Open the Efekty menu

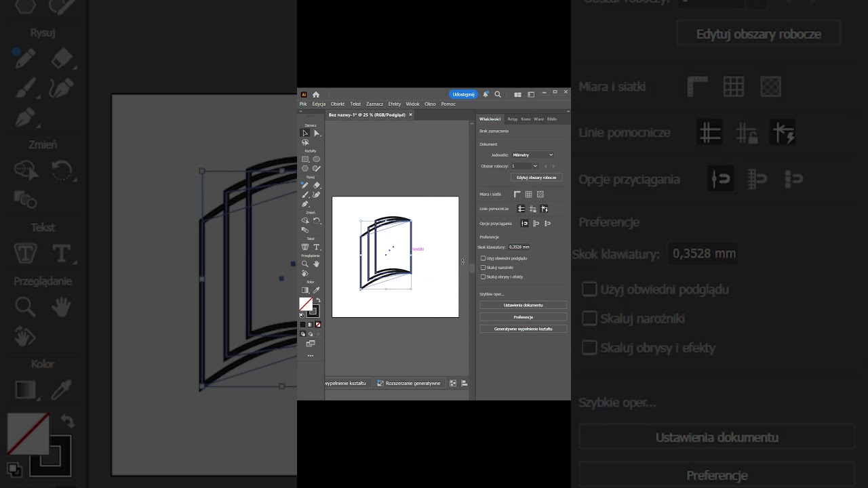click(395, 104)
